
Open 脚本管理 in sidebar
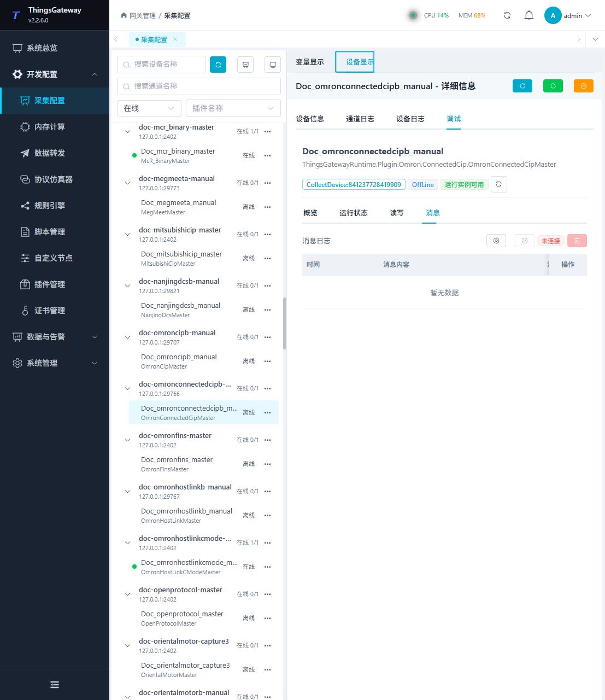(x=55, y=232)
